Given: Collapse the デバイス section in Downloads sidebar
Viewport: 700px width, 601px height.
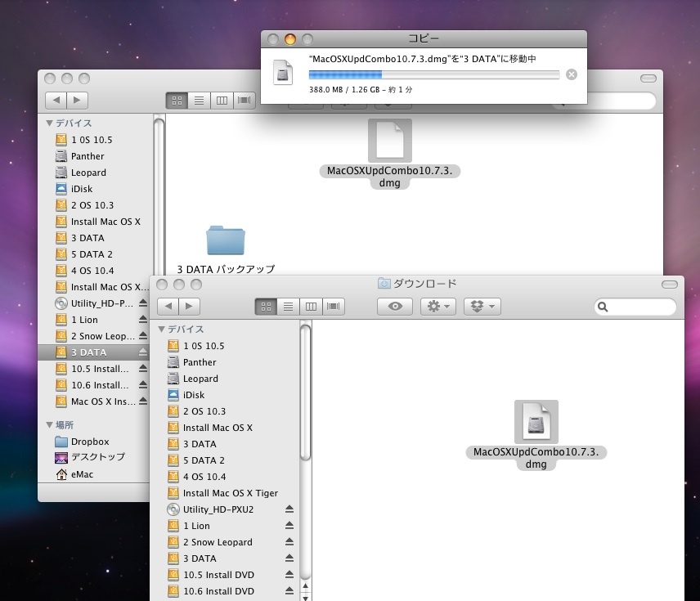Looking at the screenshot, I should pyautogui.click(x=161, y=329).
